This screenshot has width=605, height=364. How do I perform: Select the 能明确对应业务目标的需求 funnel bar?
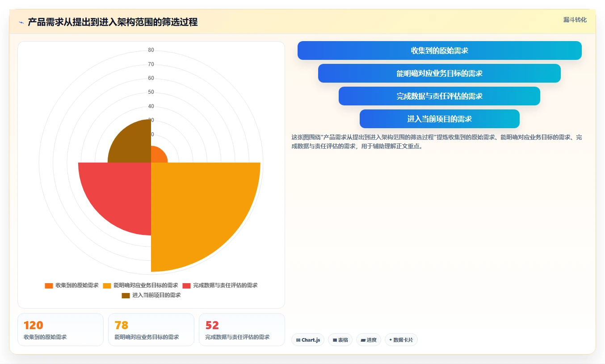(x=440, y=73)
